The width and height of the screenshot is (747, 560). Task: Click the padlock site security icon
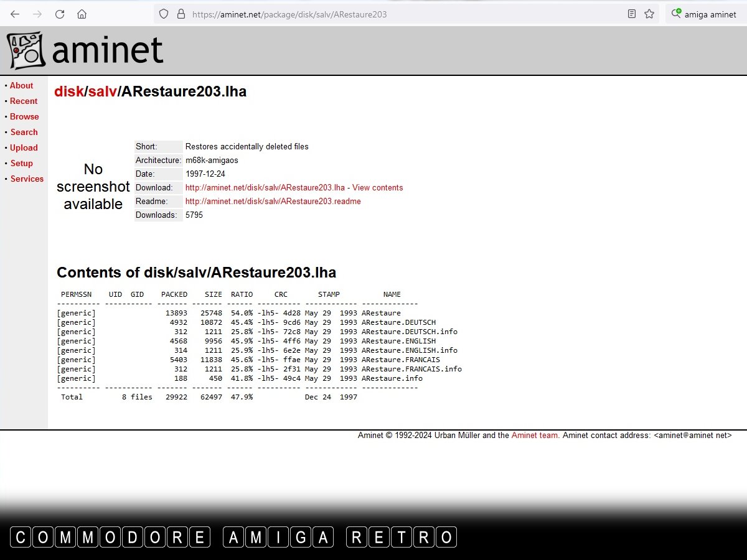(x=181, y=14)
